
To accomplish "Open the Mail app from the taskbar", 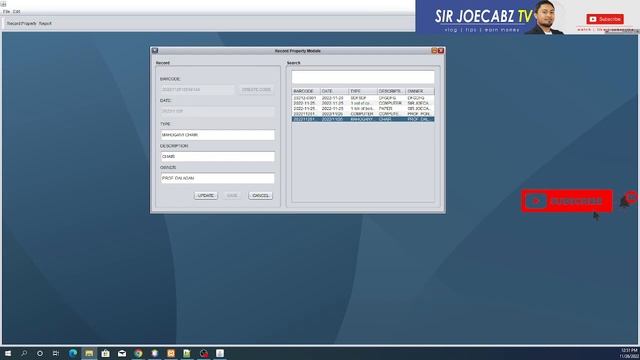I will point(122,353).
